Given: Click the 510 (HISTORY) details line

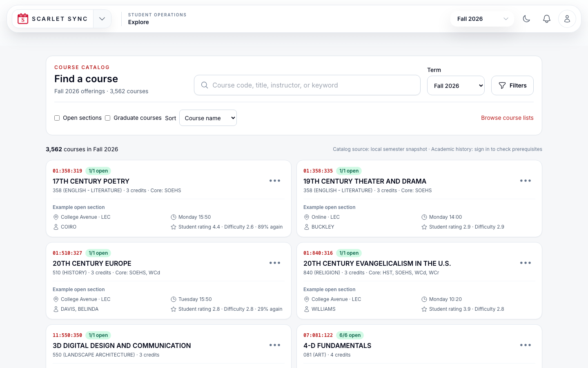Looking at the screenshot, I should (106, 273).
